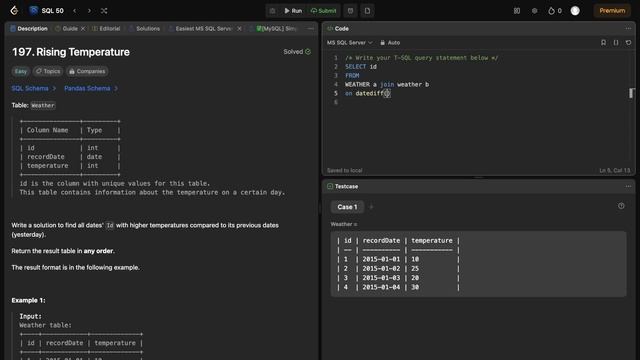Submit the solution

(x=324, y=11)
